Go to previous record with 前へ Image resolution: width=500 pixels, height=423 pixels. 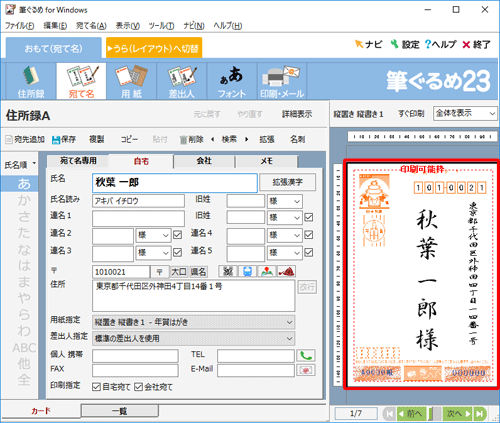(412, 414)
